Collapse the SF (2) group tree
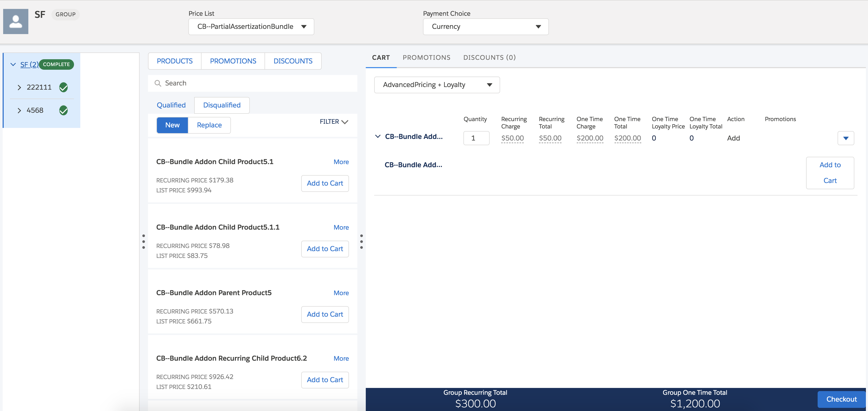This screenshot has height=411, width=868. pos(13,64)
